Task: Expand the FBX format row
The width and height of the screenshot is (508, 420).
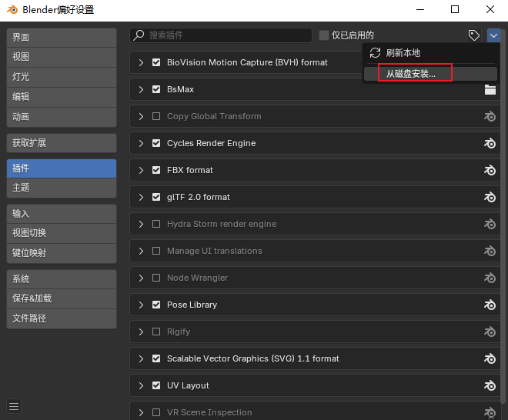Action: tap(141, 170)
